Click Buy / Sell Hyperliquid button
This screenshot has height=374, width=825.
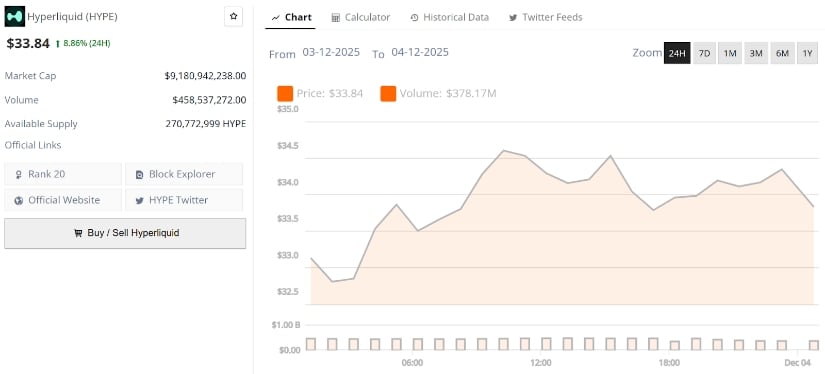(x=125, y=233)
